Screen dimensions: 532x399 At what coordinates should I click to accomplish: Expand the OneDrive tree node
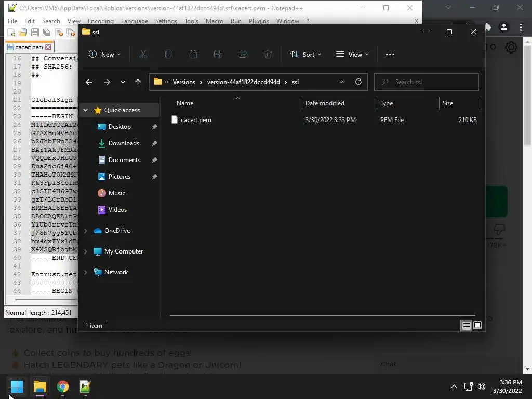(86, 231)
